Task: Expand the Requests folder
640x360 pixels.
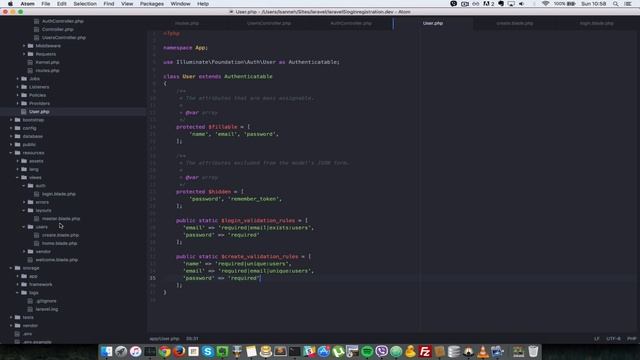Action: 24,54
